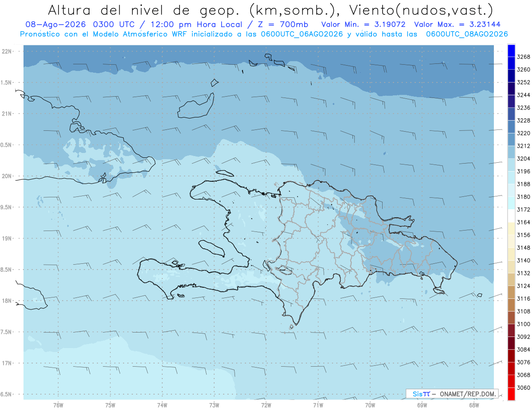Viewport: 532px width, 411px height.
Task: Click the 21N latitude axis label
Action: click(7, 114)
